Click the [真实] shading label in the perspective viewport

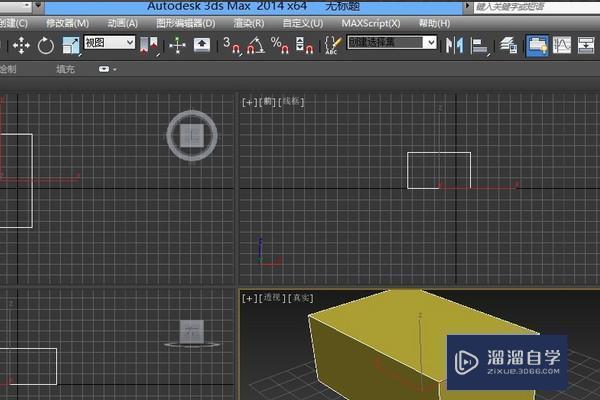(302, 298)
